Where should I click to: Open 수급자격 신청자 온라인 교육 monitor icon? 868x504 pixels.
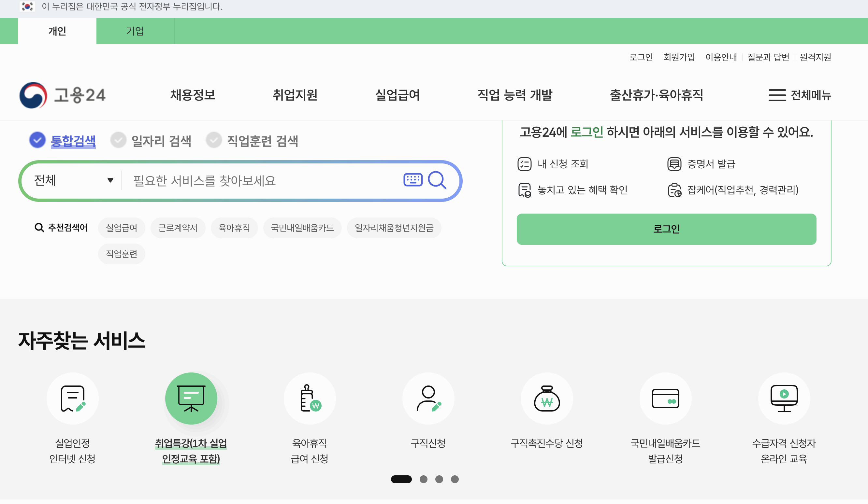click(x=784, y=398)
